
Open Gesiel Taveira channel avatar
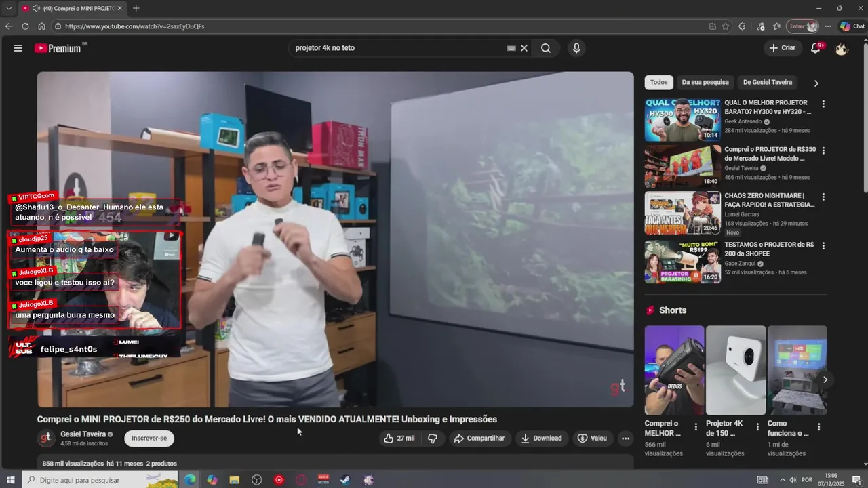click(45, 439)
